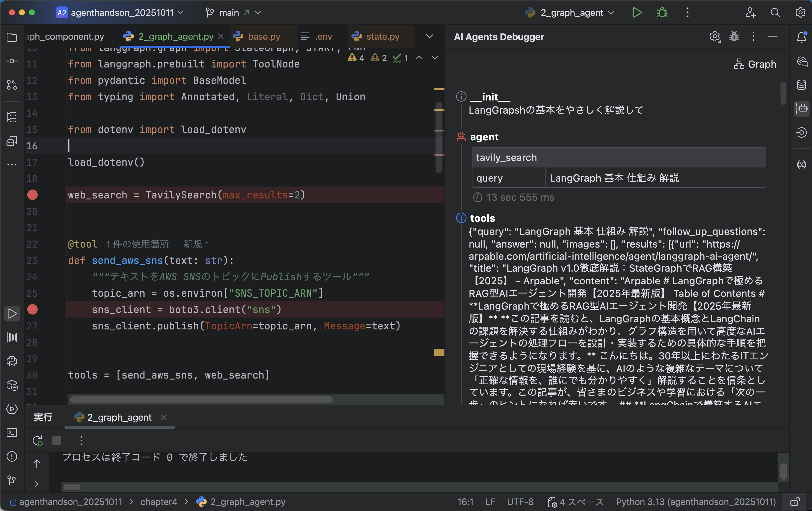
Task: Rerun the 2_graph_agent process
Action: point(38,441)
